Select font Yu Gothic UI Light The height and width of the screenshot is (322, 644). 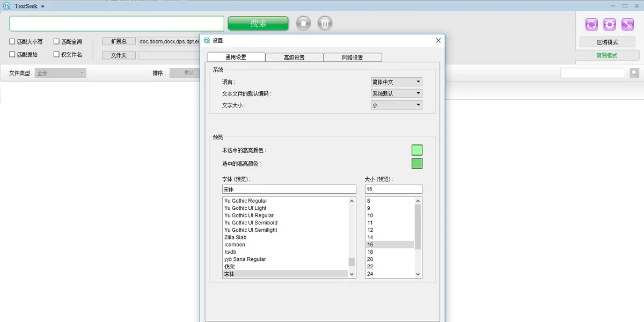pyautogui.click(x=286, y=208)
